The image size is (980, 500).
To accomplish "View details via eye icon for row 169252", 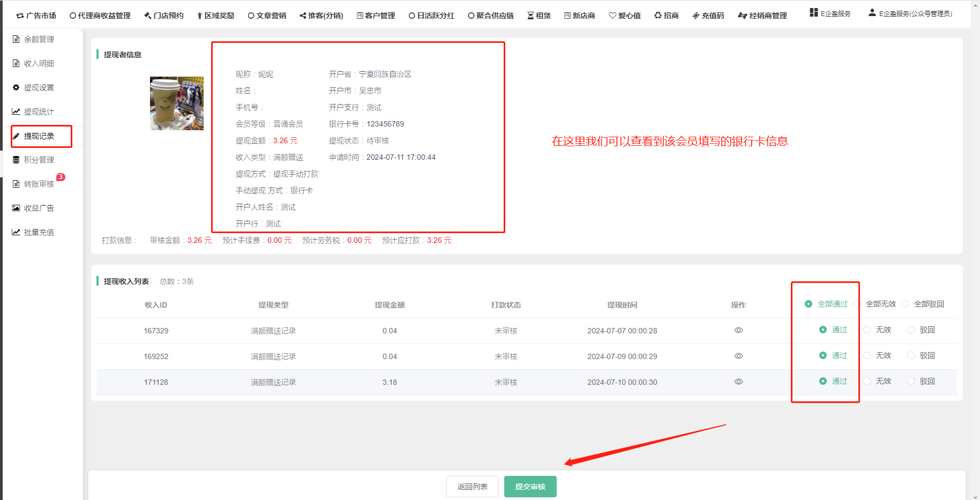I will pyautogui.click(x=738, y=356).
